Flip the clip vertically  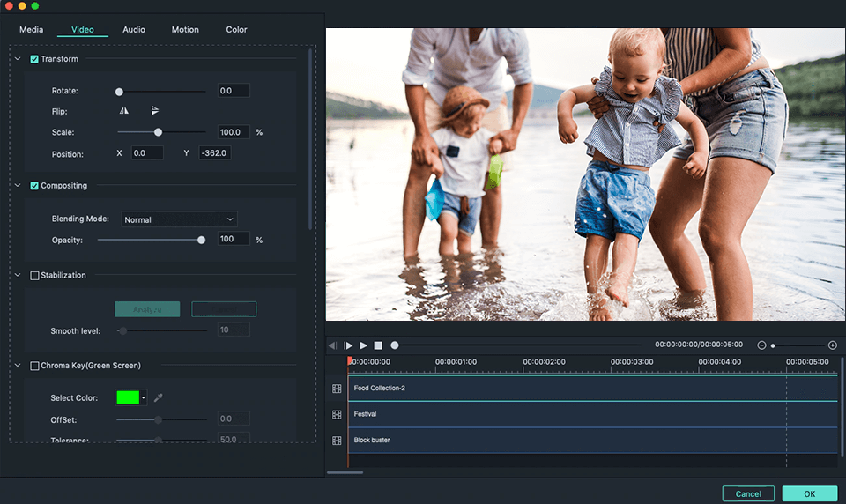(x=155, y=111)
